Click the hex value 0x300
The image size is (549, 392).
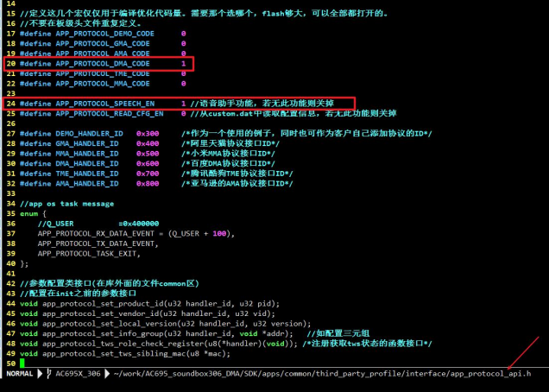148,134
